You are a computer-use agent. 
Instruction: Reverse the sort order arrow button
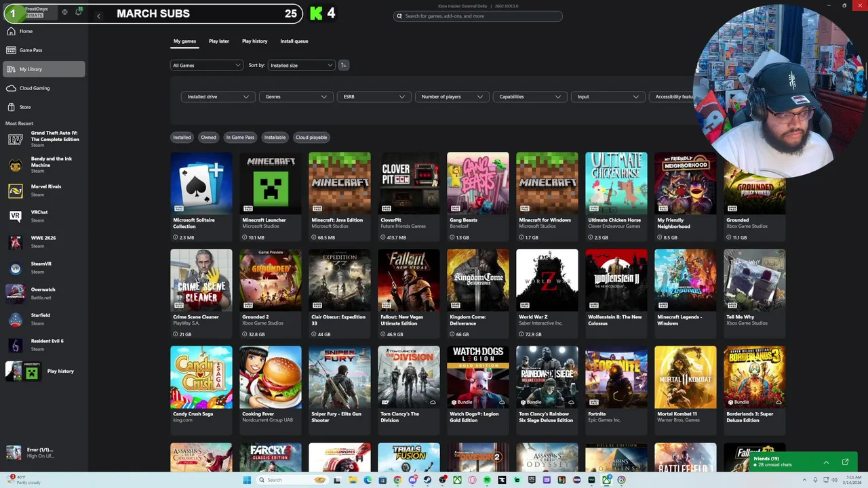(344, 65)
